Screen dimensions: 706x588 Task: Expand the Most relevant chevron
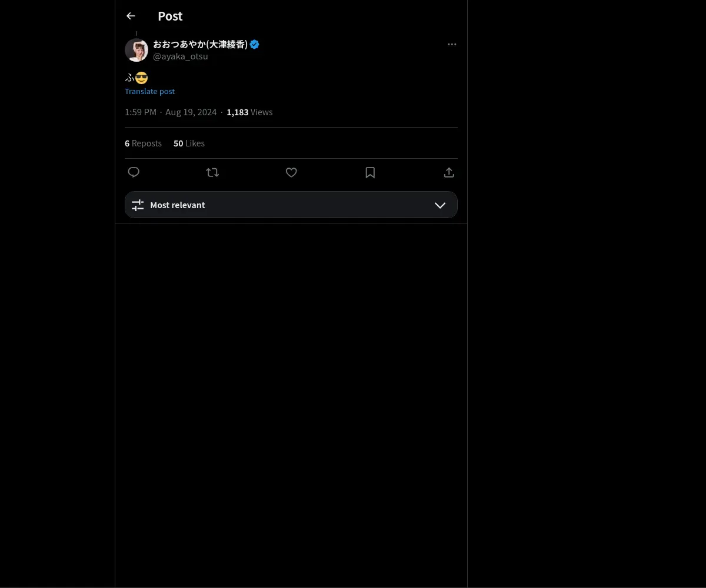[440, 205]
